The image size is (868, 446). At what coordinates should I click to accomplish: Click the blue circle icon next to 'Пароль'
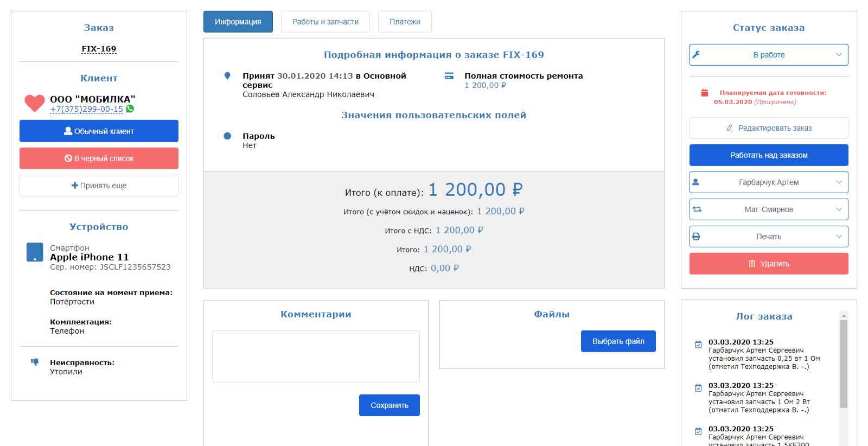(227, 136)
